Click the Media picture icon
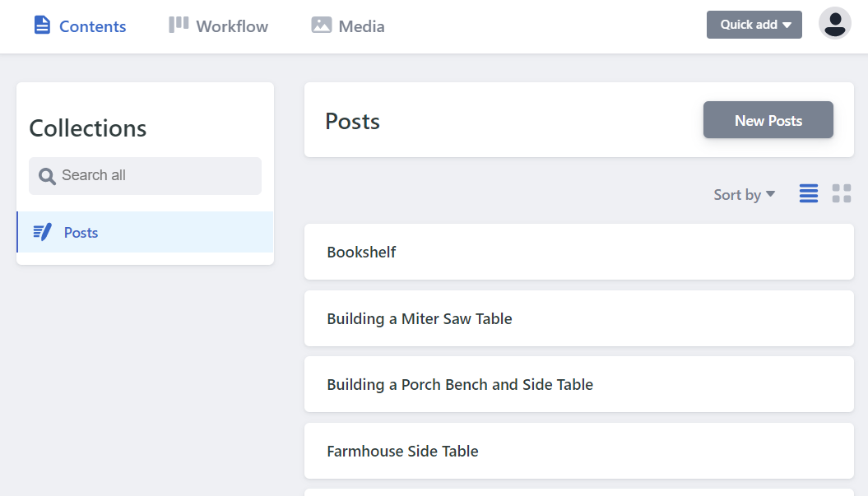Screen dimensions: 868x496 pos(323,25)
